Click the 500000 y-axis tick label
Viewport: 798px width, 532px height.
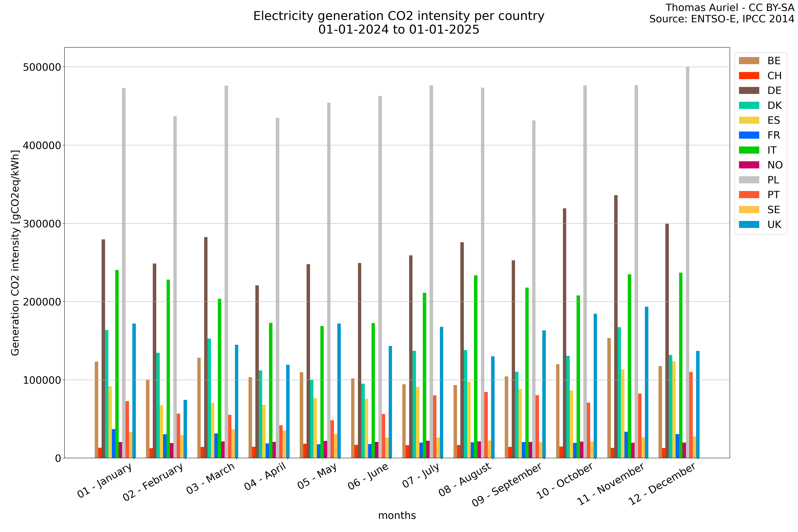click(42, 67)
